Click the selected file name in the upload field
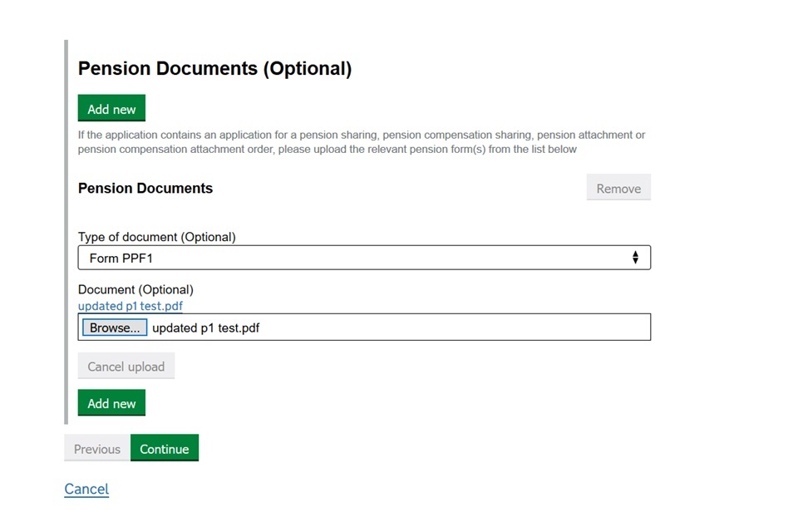Screen dimensions: 798x532 pos(205,328)
